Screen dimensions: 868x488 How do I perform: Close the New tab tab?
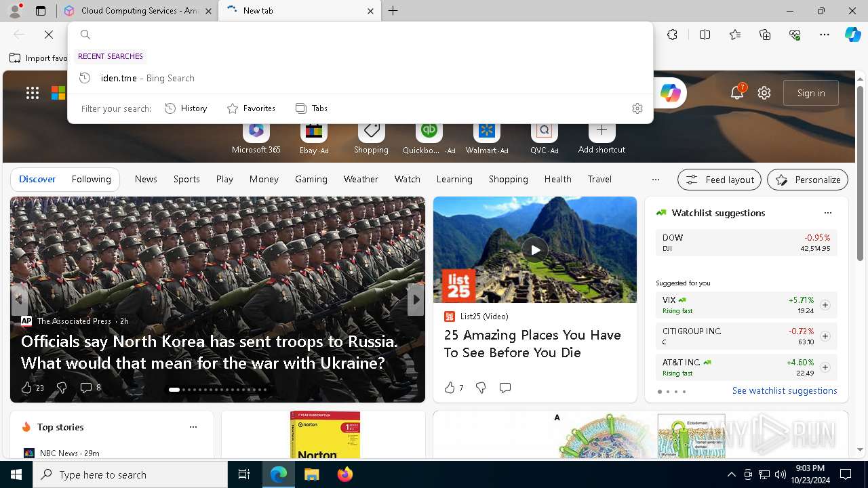(x=370, y=11)
